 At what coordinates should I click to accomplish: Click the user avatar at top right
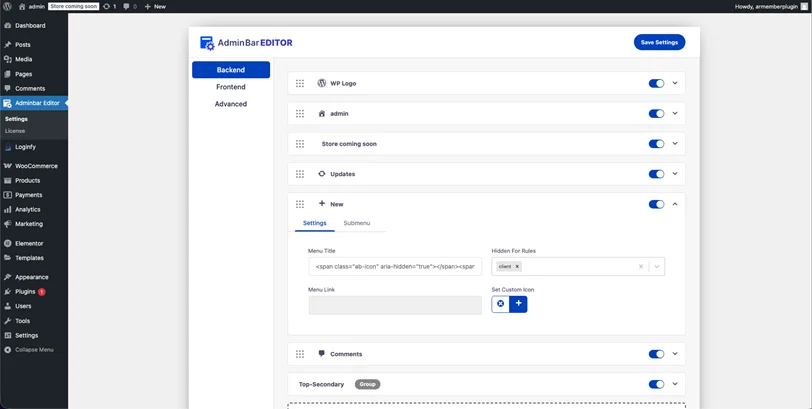tap(803, 7)
